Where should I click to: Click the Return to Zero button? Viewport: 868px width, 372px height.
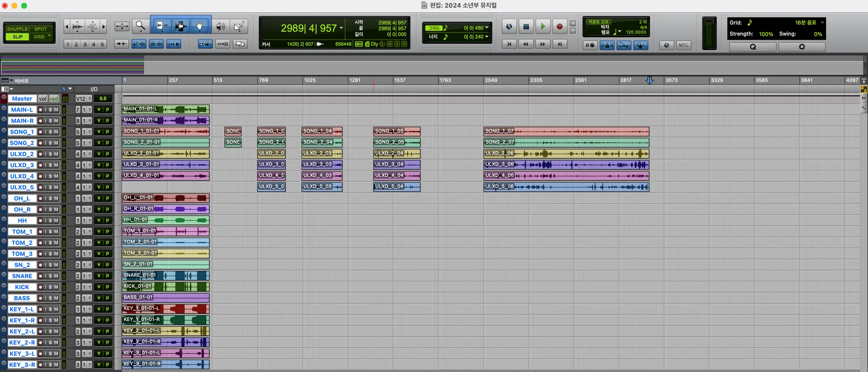(509, 44)
